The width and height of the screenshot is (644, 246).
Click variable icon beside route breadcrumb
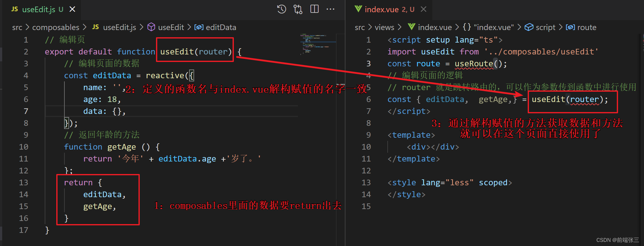(571, 27)
